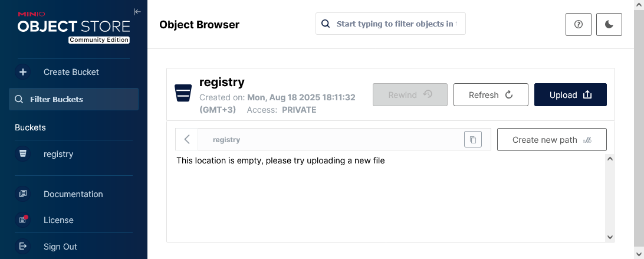Screen dimensions: 644x259
Task: Toggle dark mode with the moon icon
Action: (x=609, y=24)
